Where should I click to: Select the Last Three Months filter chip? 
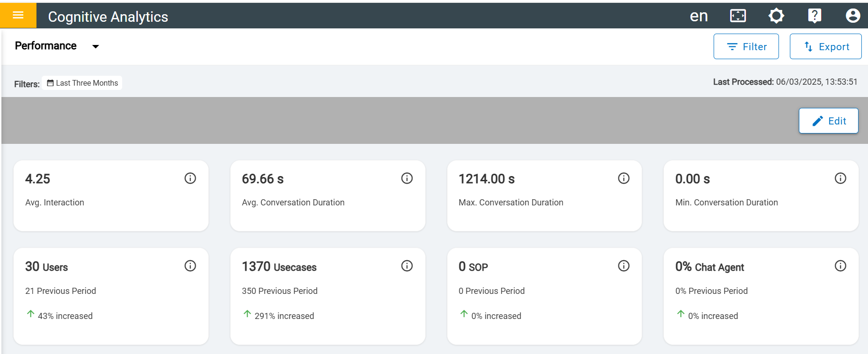coord(82,83)
